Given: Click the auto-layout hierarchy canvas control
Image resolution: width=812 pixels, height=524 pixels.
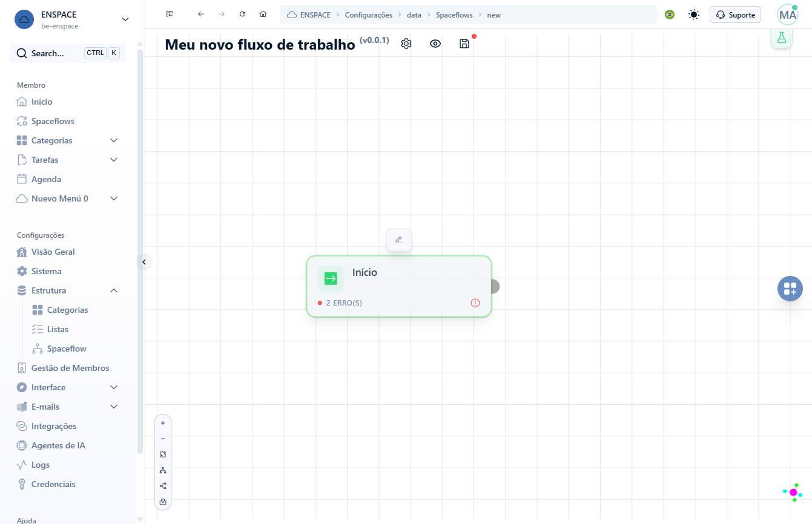Looking at the screenshot, I should [x=163, y=470].
